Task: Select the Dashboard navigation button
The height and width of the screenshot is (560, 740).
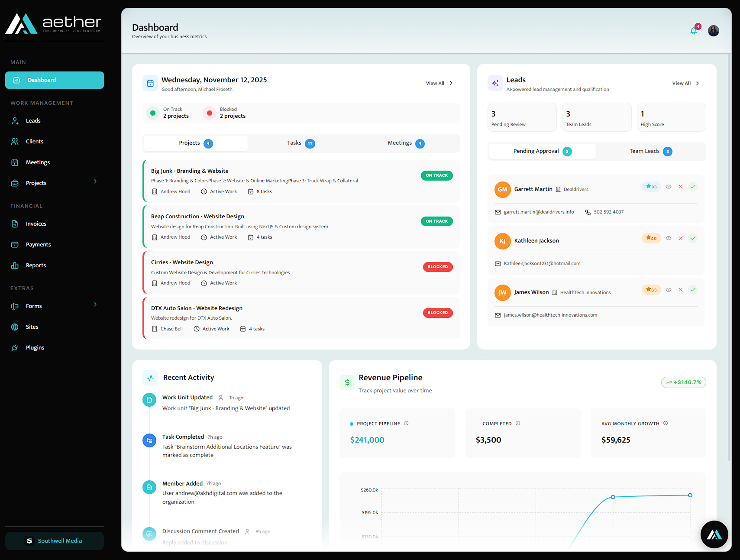Action: pyautogui.click(x=54, y=80)
